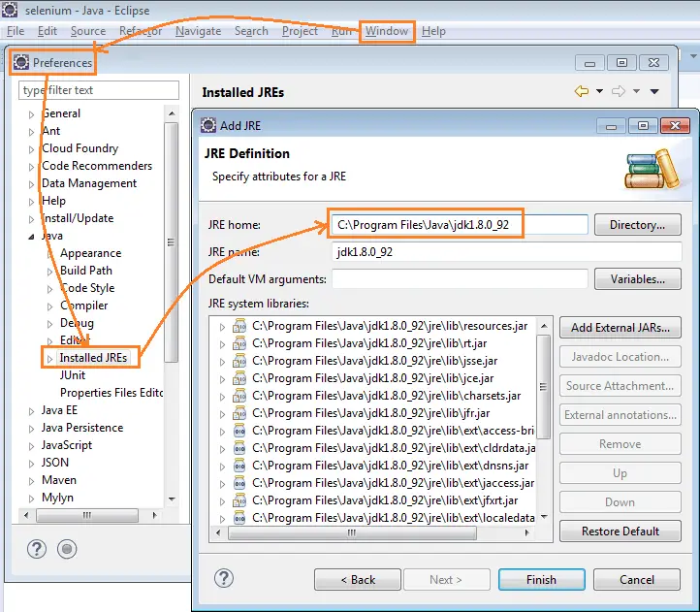This screenshot has height=612, width=700.
Task: Open the view menu triangle in Preferences header
Action: click(x=654, y=92)
